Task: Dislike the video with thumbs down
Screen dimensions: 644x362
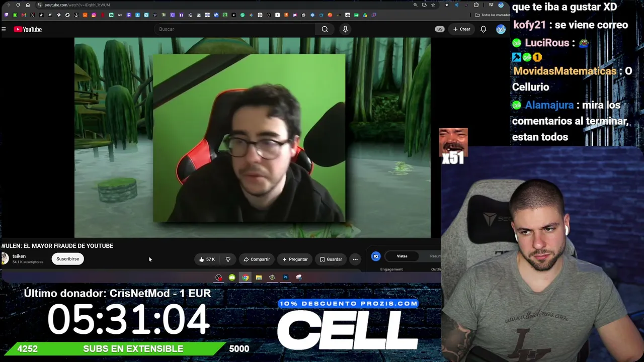Action: click(x=228, y=259)
